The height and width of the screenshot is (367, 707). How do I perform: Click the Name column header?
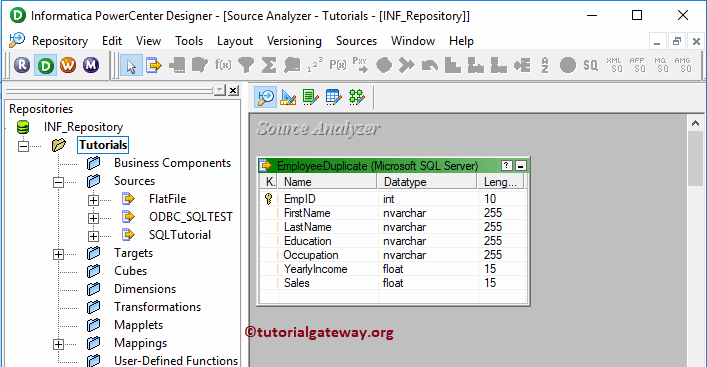[327, 182]
